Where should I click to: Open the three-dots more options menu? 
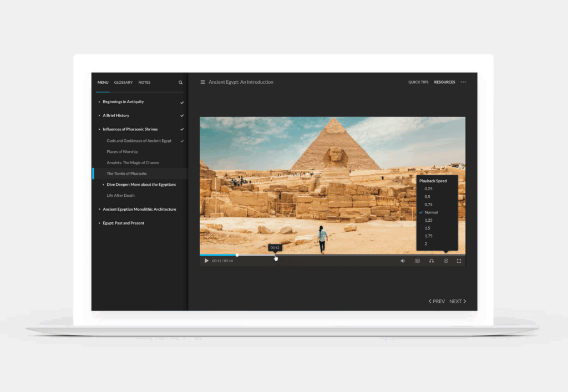(463, 82)
